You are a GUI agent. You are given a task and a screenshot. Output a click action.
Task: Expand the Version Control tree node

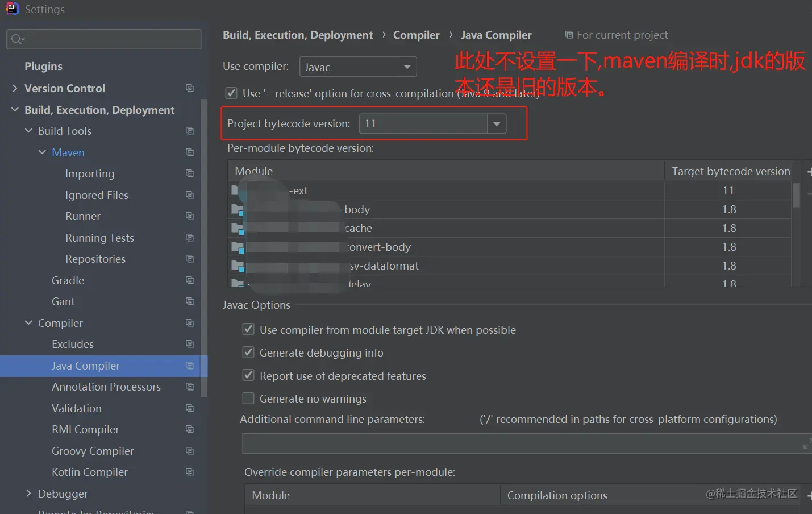(x=15, y=88)
